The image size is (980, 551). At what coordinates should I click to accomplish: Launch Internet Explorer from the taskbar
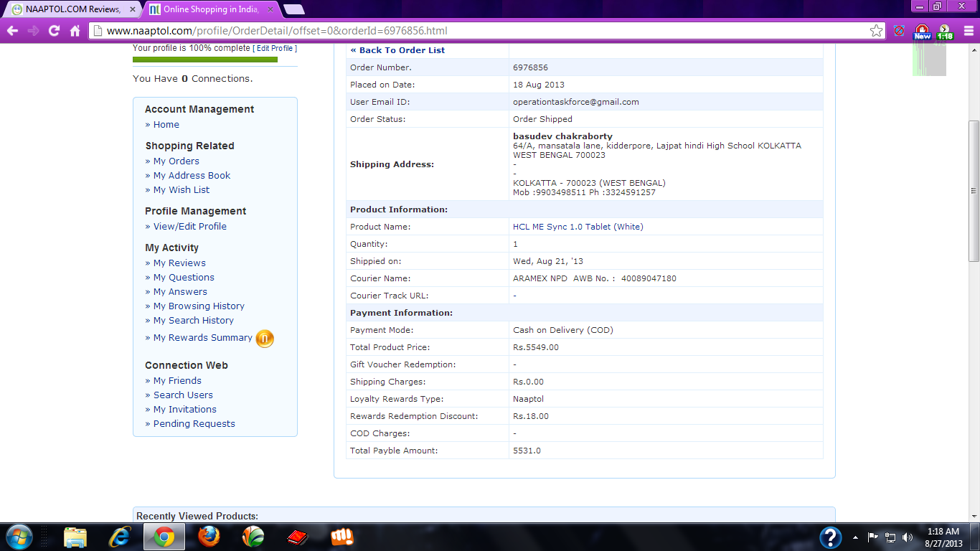pos(119,537)
